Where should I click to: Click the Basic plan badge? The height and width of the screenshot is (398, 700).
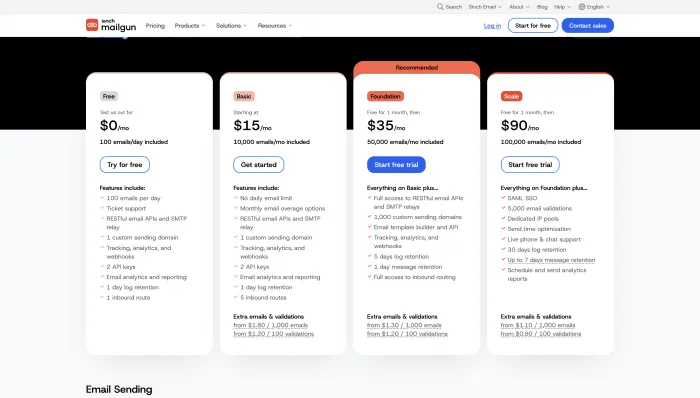(244, 96)
